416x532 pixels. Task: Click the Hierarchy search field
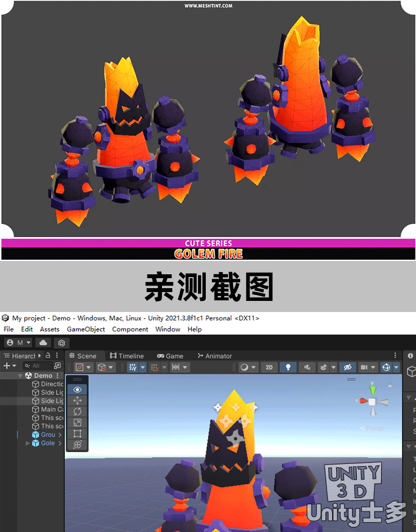tap(38, 366)
